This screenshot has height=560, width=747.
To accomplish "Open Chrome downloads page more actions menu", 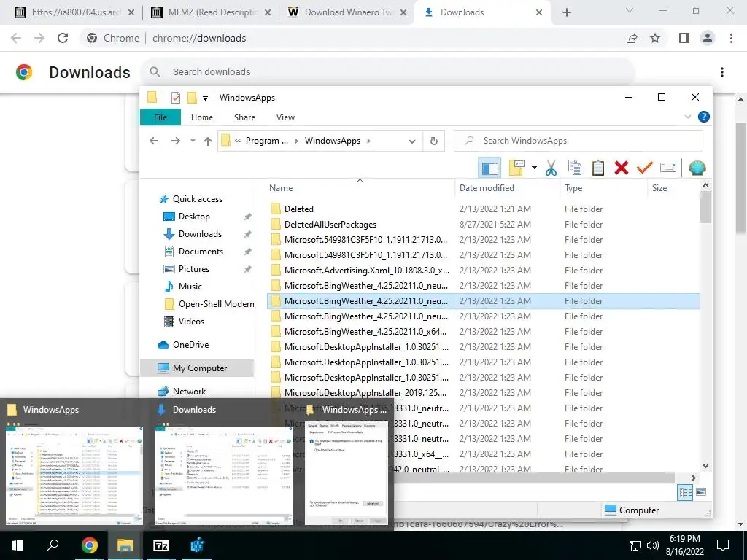I will pyautogui.click(x=721, y=72).
